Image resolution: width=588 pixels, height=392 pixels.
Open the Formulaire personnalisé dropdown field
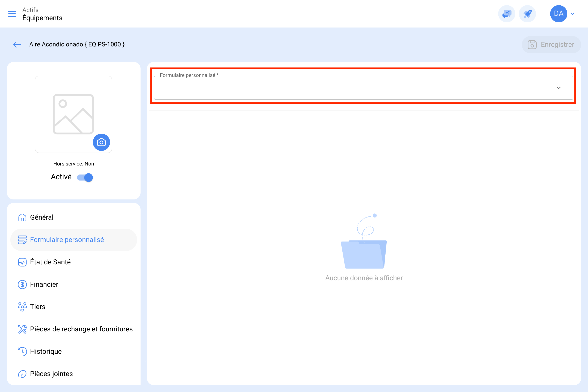click(363, 87)
